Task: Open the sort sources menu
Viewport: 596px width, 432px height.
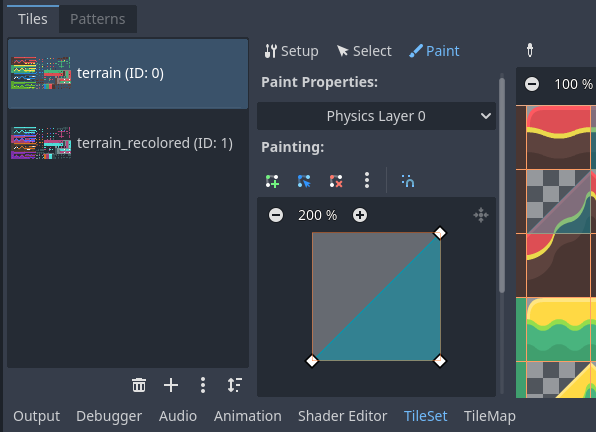Action: tap(235, 385)
